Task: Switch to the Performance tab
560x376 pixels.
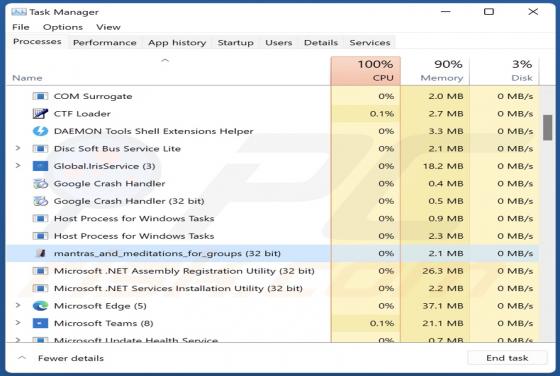Action: coord(105,43)
